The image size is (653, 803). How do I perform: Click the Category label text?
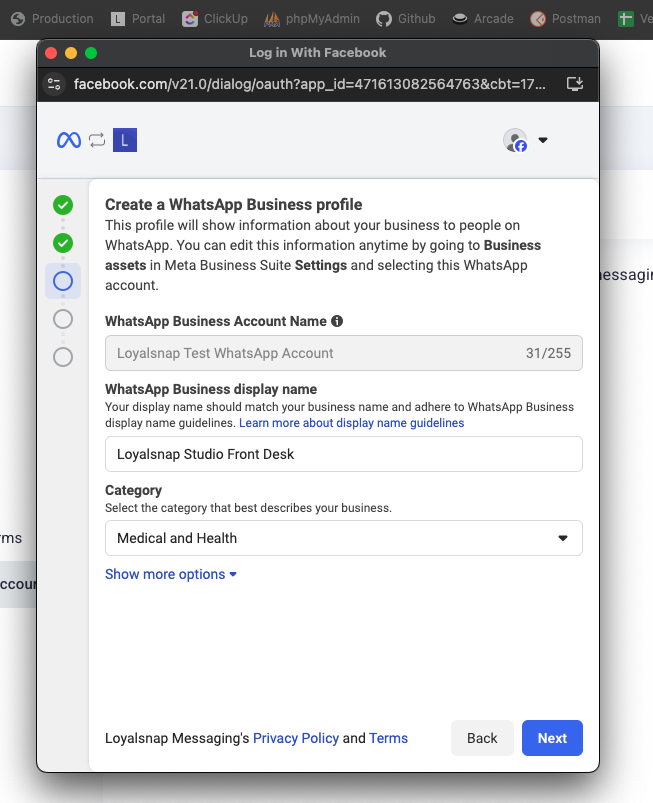[x=133, y=490]
